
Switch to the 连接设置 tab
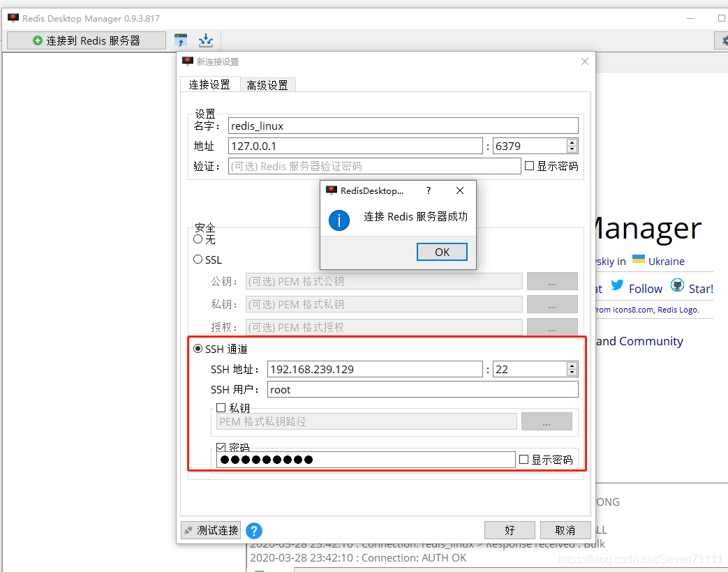coord(209,84)
